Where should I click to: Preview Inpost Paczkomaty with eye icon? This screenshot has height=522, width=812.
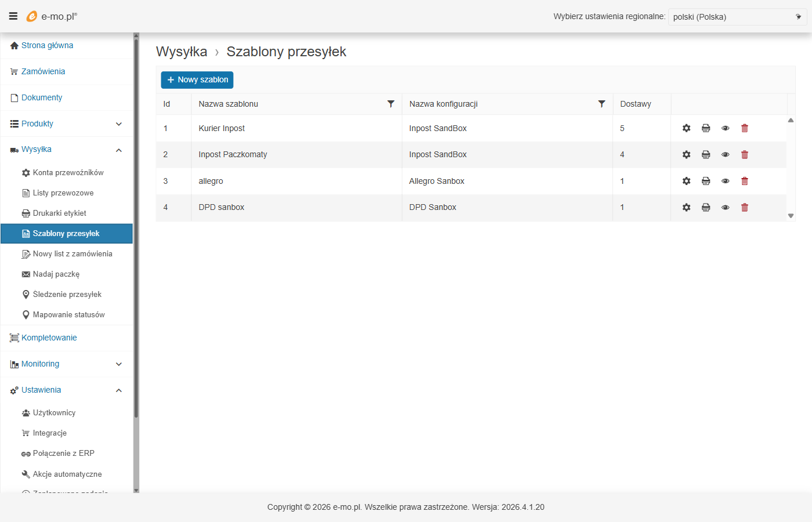[x=725, y=155]
